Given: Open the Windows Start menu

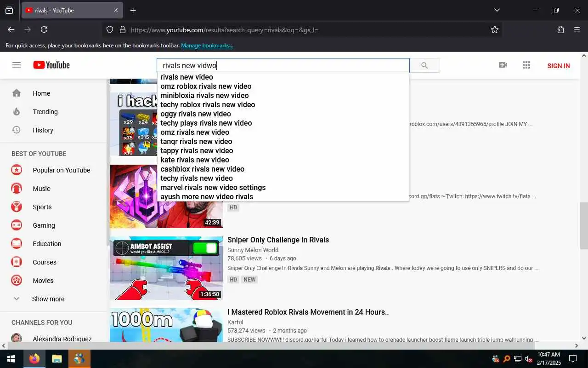Looking at the screenshot, I should coord(11,359).
